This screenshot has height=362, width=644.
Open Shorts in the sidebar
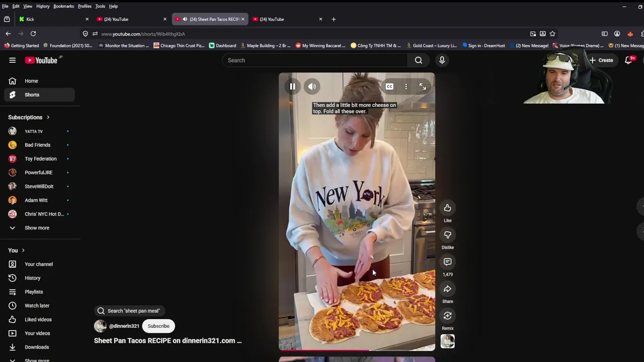[x=39, y=95]
